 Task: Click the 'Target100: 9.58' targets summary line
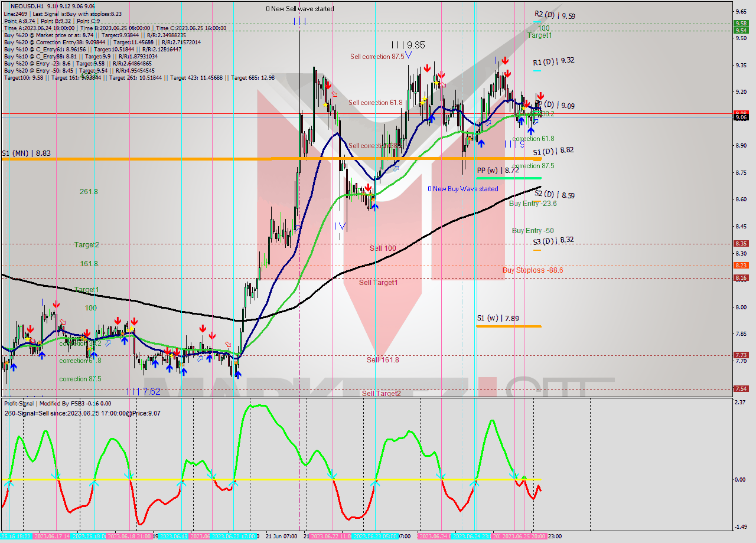pos(139,78)
